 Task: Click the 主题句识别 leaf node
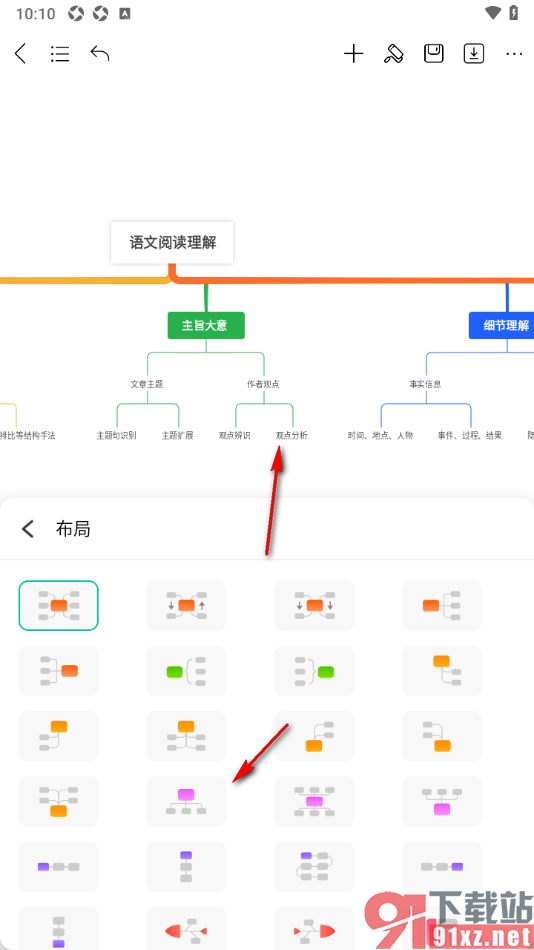tap(116, 435)
